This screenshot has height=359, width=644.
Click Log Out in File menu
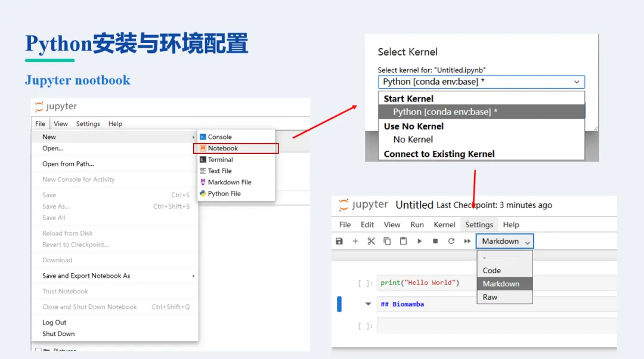click(x=114, y=323)
